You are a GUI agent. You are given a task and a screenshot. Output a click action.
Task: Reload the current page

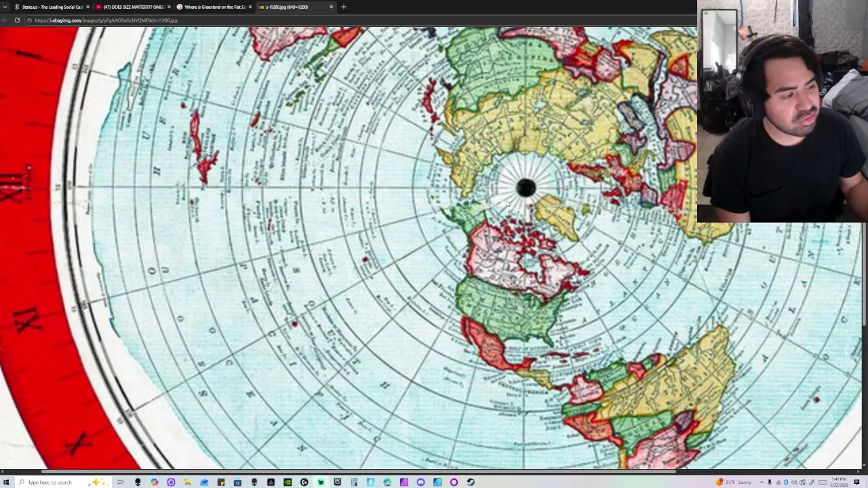(17, 20)
